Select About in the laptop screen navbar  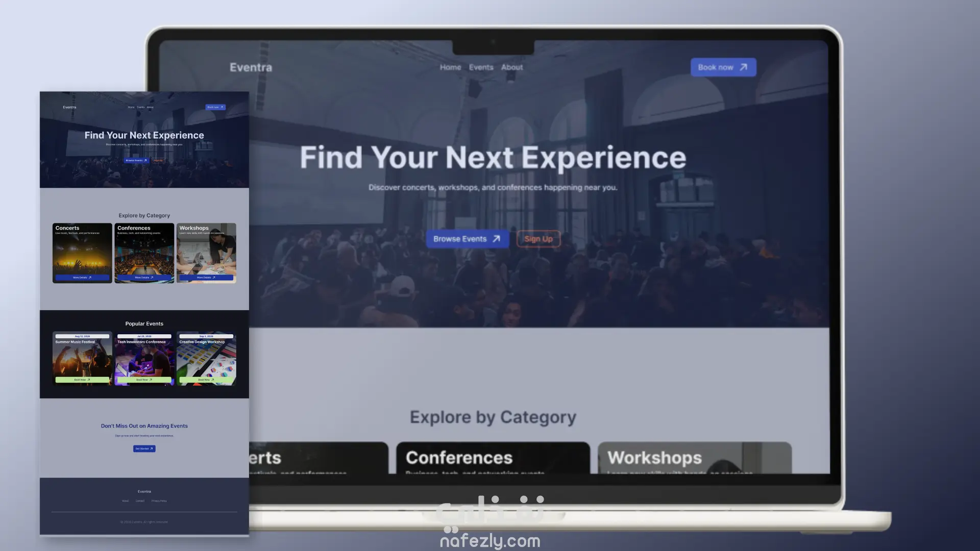click(511, 67)
